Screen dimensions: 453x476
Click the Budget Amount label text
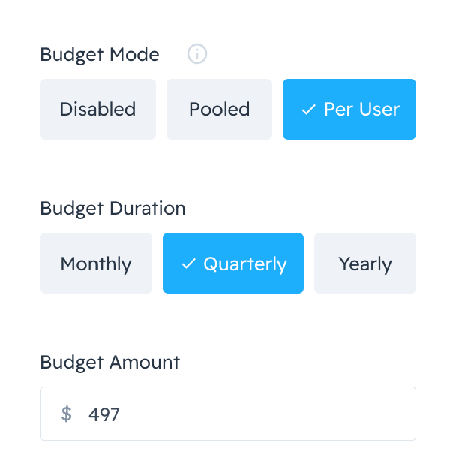pyautogui.click(x=110, y=362)
